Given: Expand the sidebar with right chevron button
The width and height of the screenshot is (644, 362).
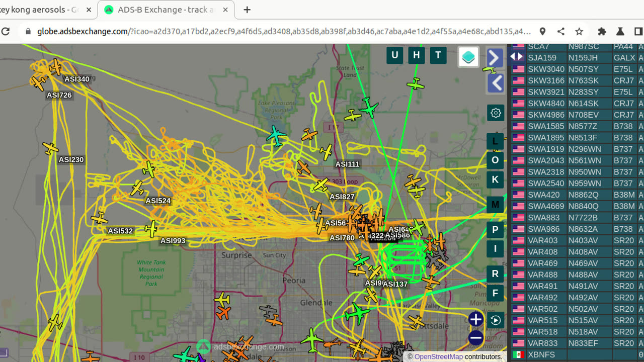Looking at the screenshot, I should pyautogui.click(x=496, y=58).
